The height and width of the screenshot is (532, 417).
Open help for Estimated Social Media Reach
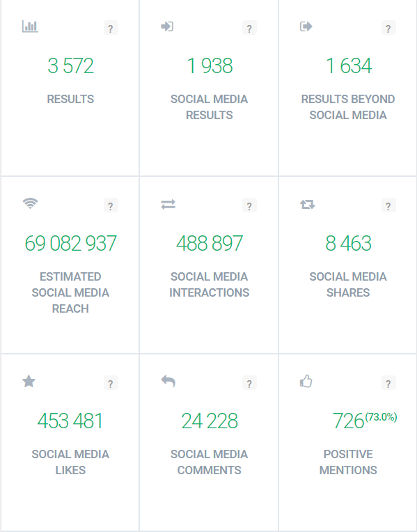(111, 205)
